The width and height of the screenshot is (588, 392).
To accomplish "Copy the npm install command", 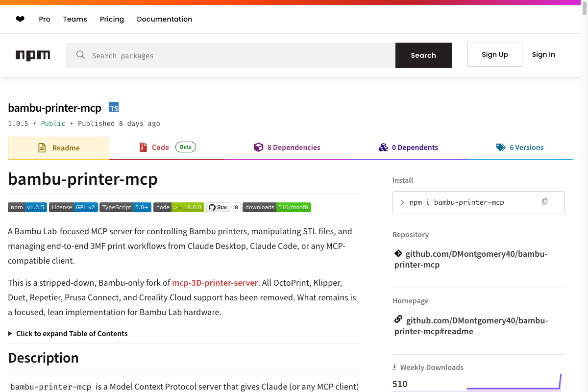I will (x=544, y=202).
